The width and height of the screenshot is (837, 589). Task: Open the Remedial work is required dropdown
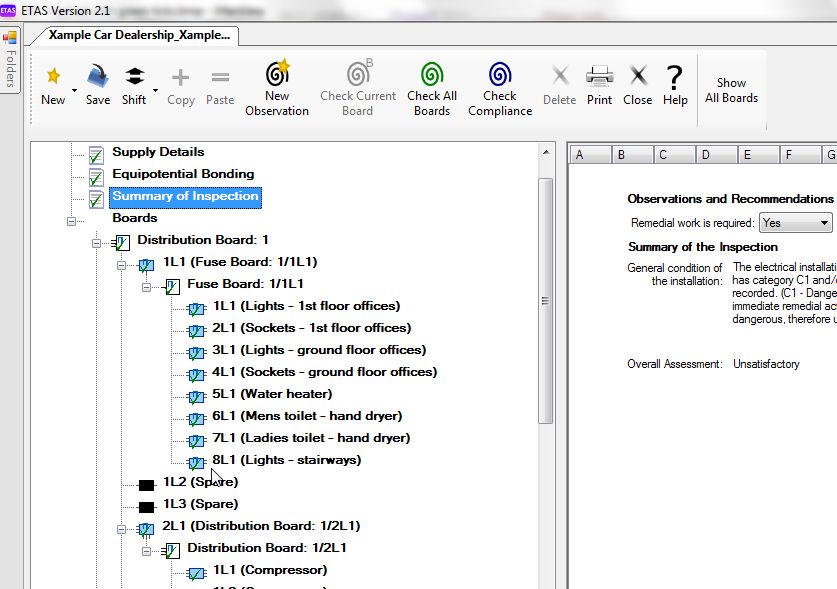795,223
